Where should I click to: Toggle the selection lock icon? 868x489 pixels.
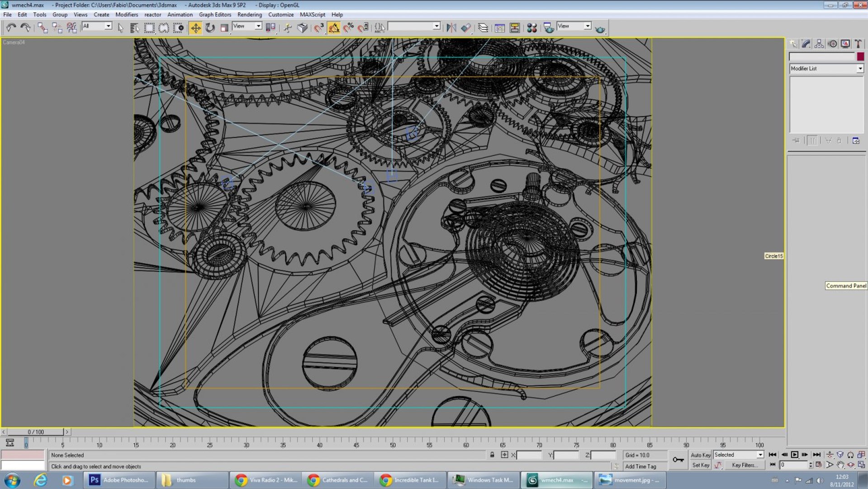492,455
